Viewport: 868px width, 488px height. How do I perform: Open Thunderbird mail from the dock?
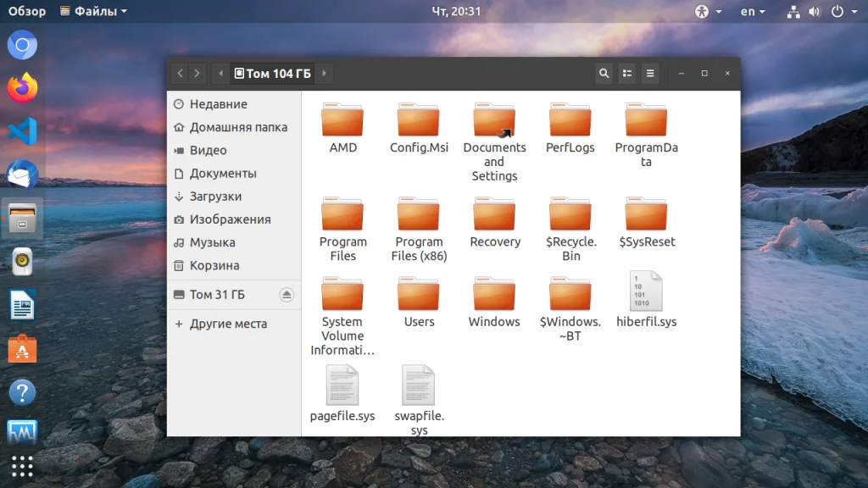(x=23, y=175)
